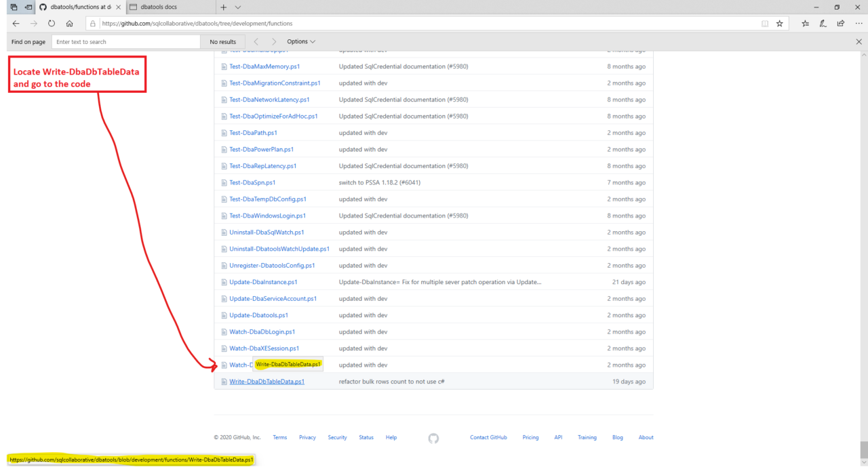Expand the find Options dropdown

pos(301,42)
